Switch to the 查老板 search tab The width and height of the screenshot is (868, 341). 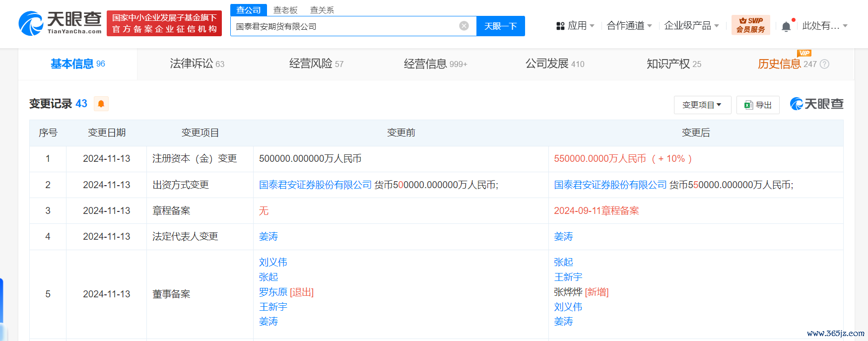285,10
